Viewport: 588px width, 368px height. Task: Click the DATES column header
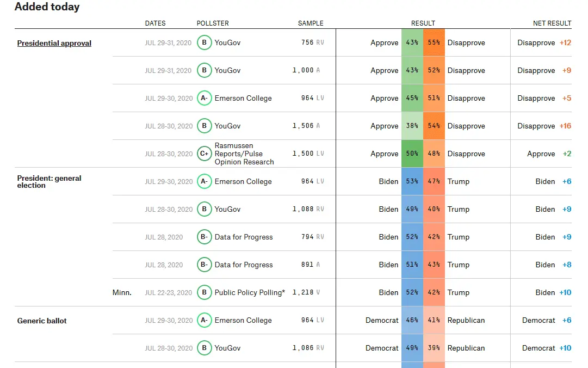[x=155, y=23]
